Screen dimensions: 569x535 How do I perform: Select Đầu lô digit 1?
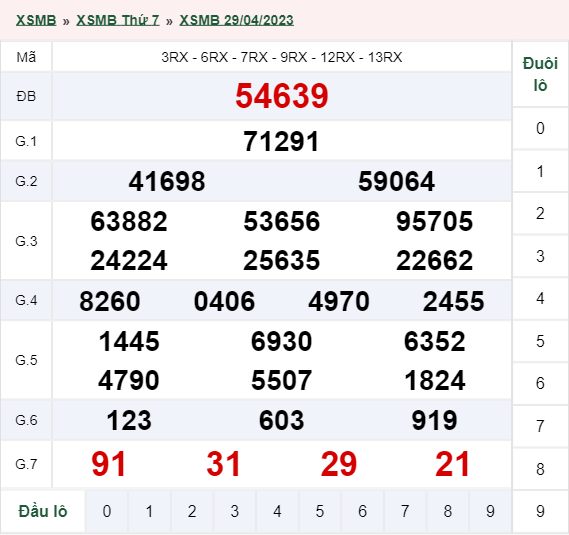coord(149,511)
